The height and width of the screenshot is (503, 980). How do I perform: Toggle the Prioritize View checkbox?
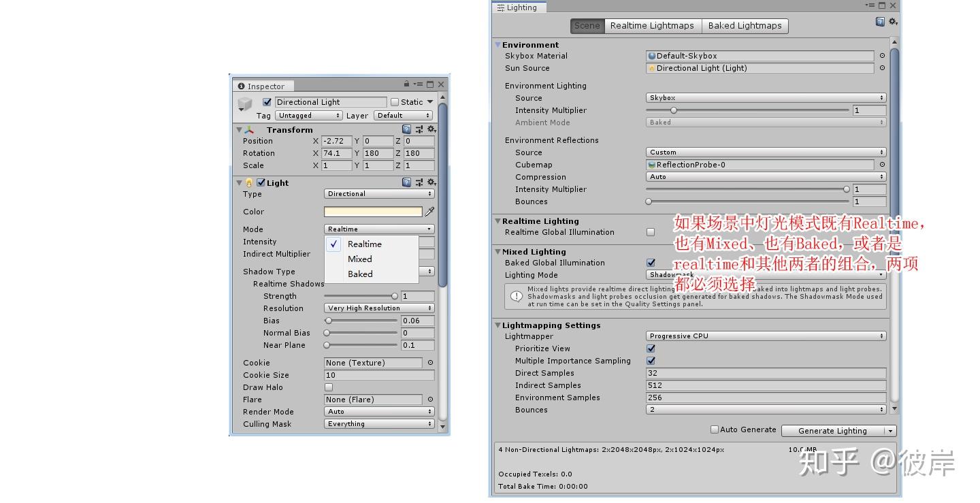point(651,348)
